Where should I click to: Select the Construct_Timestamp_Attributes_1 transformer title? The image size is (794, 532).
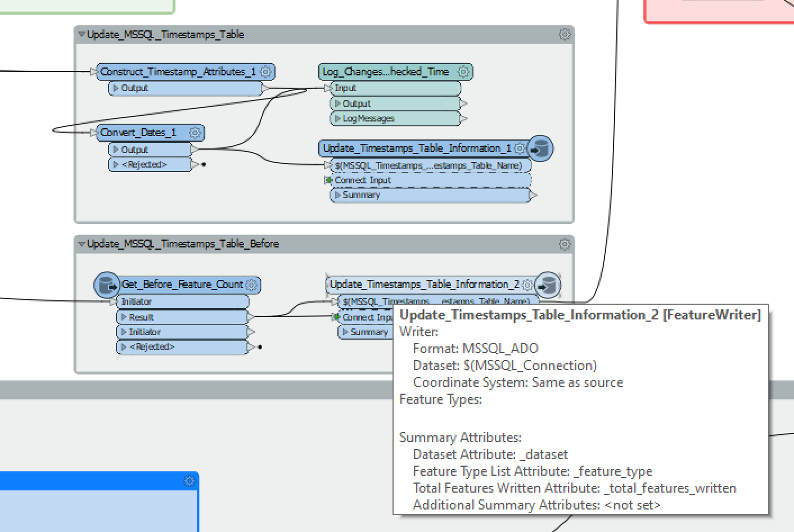click(178, 71)
